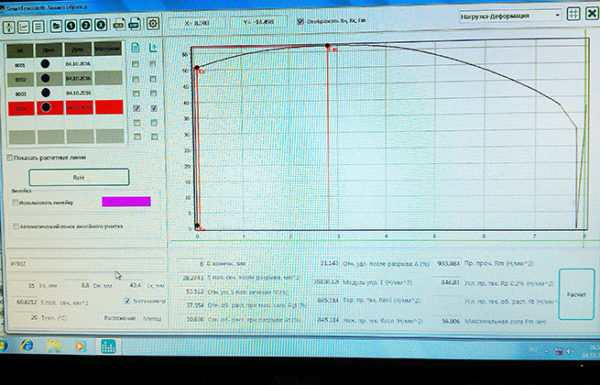Viewport: 600px width, 385px height.
Task: Click the black color dot in row 0003
Action: [46, 93]
